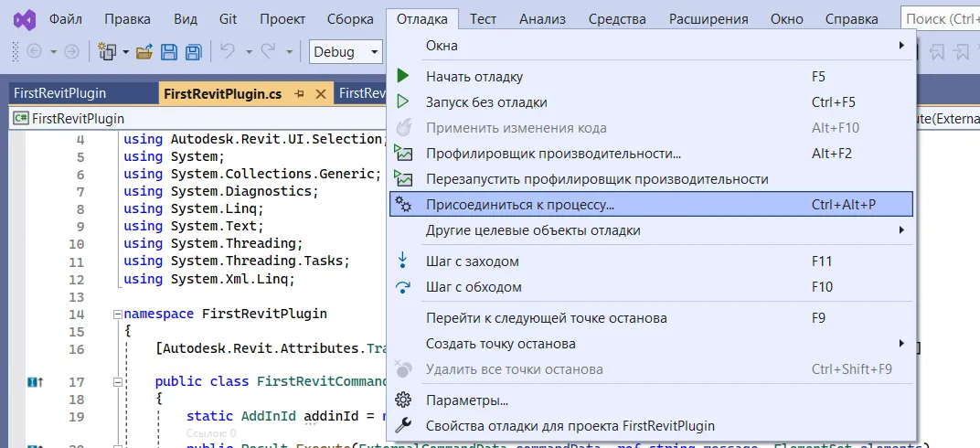Close the open Отладка menu

point(421,19)
